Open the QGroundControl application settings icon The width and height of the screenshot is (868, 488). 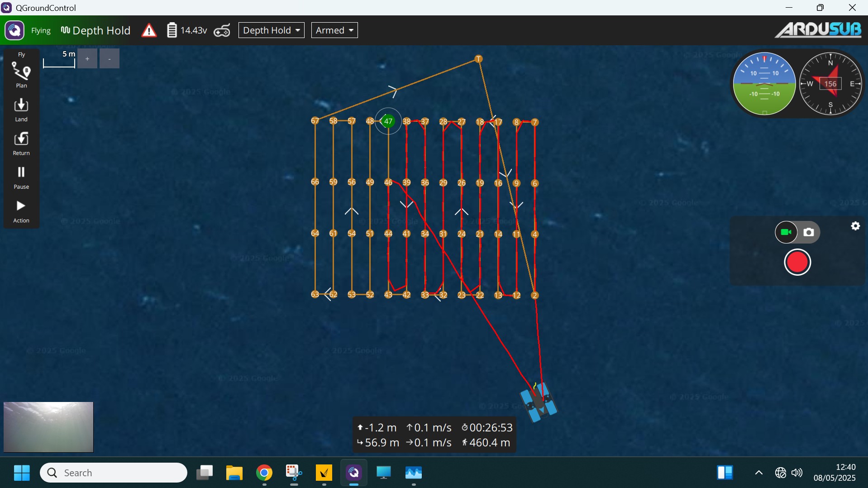pyautogui.click(x=14, y=30)
